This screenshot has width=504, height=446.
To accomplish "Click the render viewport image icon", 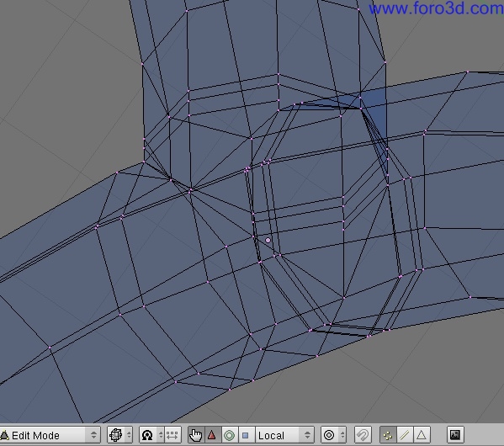I will coord(455,435).
